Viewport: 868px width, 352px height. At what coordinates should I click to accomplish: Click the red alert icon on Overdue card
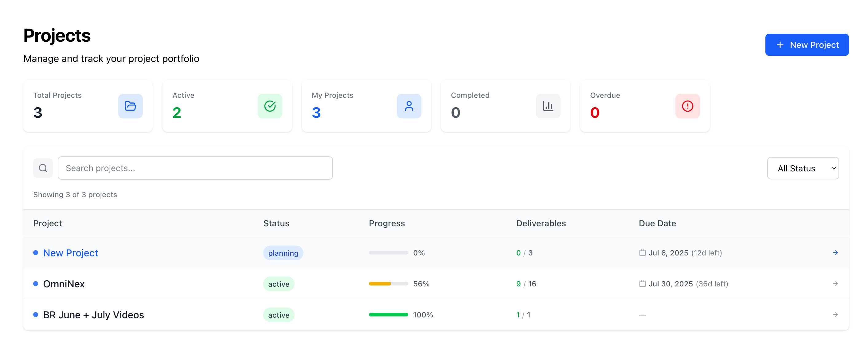687,106
